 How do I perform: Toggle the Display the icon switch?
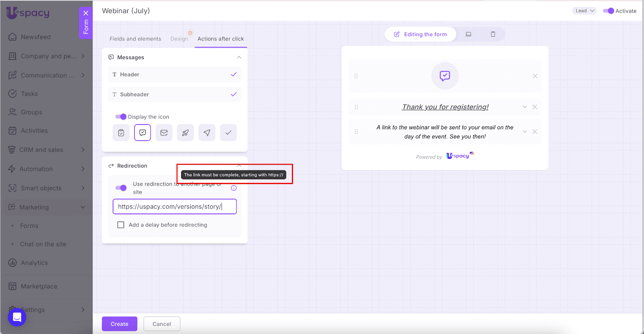click(x=121, y=117)
